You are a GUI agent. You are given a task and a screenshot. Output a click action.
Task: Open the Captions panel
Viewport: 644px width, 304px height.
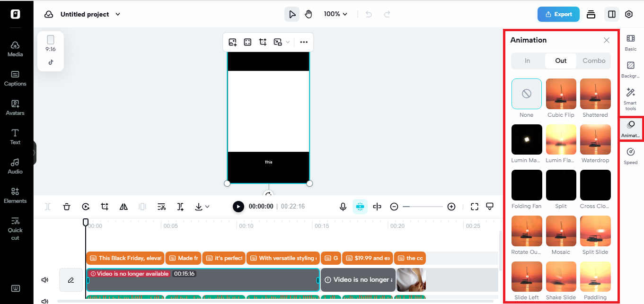(15, 79)
